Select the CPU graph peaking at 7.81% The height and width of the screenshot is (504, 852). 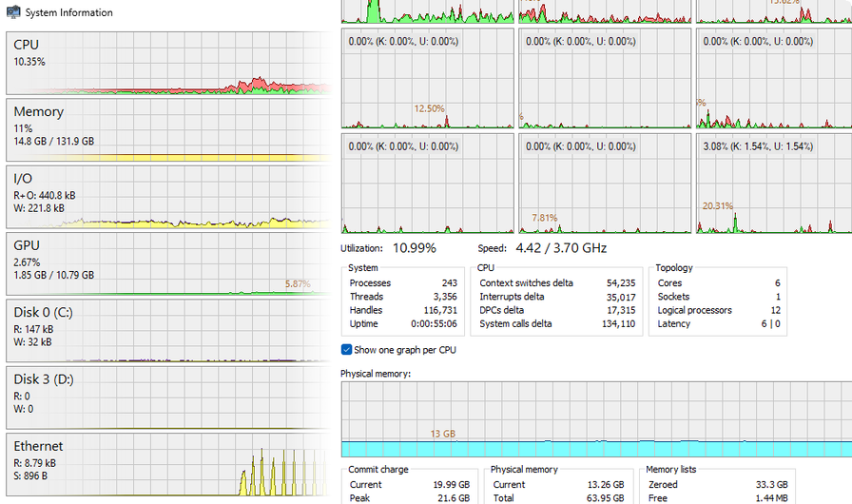[604, 183]
